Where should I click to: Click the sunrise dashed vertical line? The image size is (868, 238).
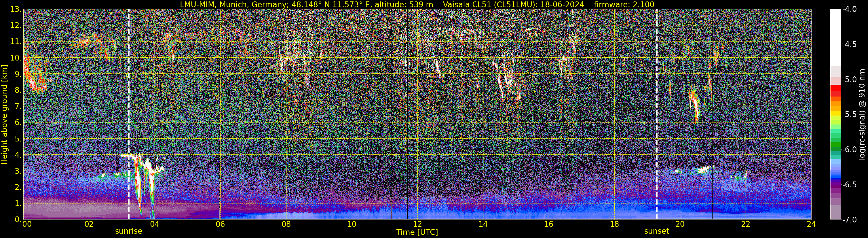tap(129, 114)
